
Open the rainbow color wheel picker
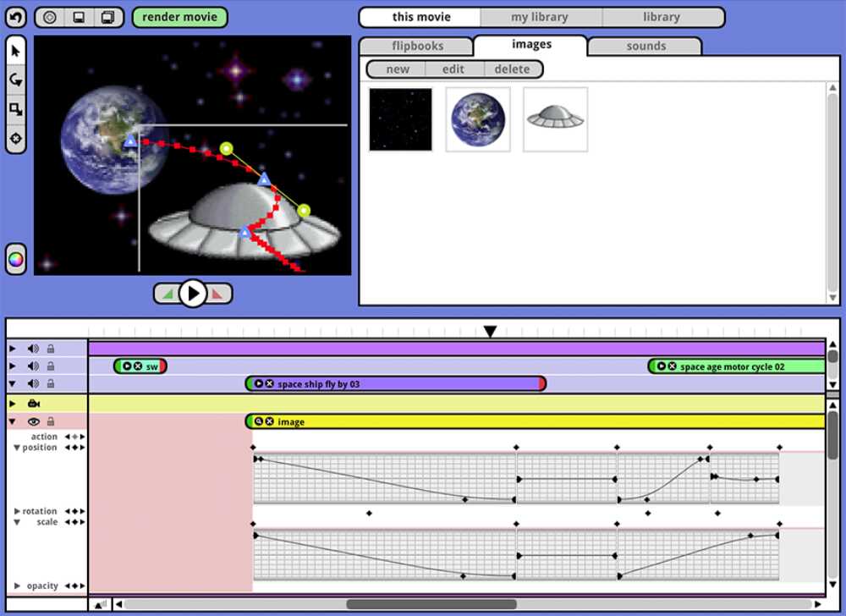(15, 260)
